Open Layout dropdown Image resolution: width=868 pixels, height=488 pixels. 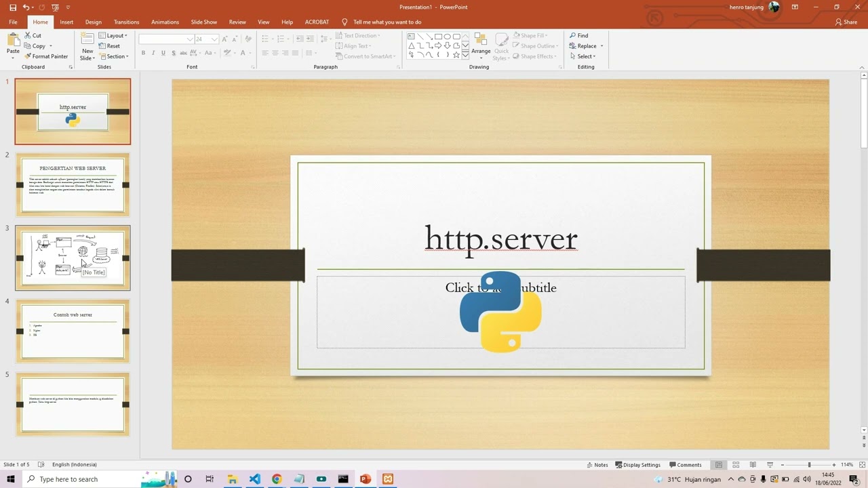pos(113,35)
